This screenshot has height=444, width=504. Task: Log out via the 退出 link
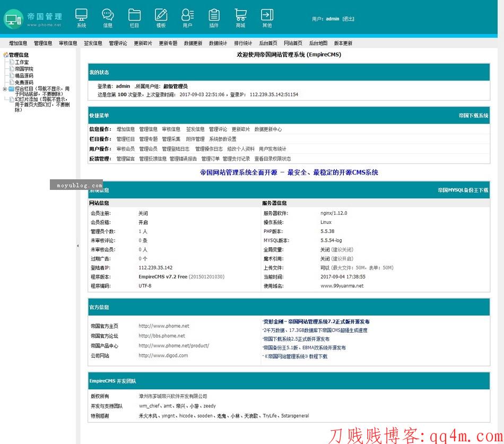pyautogui.click(x=348, y=19)
